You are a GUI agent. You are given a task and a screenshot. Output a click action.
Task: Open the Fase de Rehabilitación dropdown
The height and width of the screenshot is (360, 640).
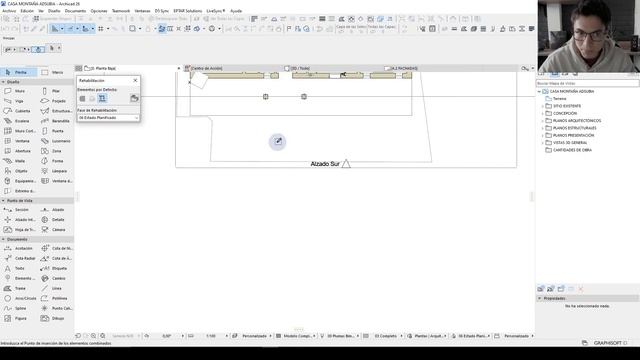pos(108,118)
